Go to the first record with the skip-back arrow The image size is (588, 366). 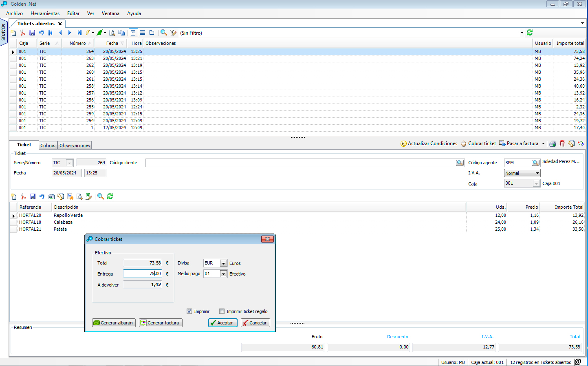pyautogui.click(x=51, y=33)
